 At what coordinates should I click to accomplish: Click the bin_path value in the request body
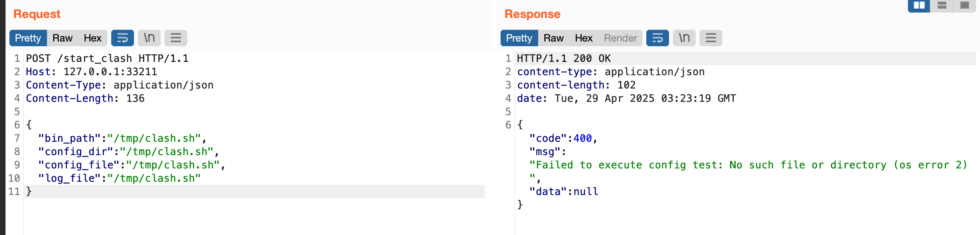tap(154, 138)
